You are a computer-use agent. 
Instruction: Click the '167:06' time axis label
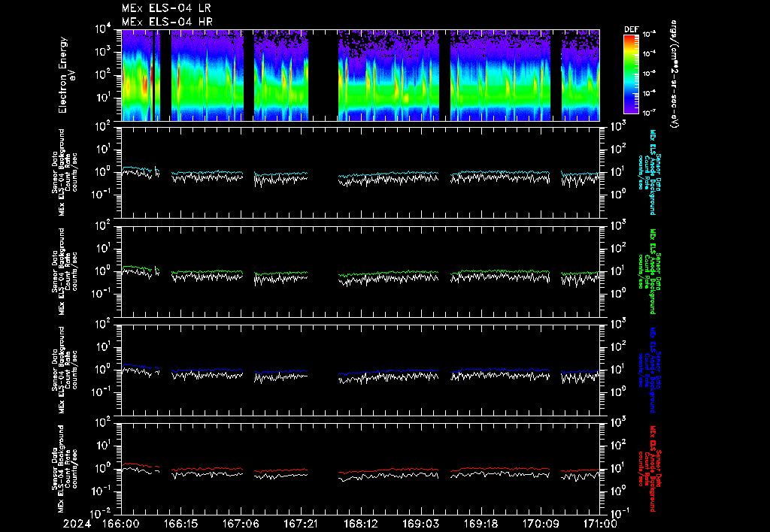click(241, 524)
